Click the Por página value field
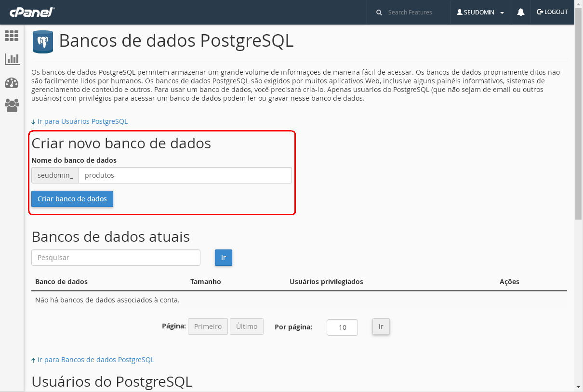 point(342,327)
